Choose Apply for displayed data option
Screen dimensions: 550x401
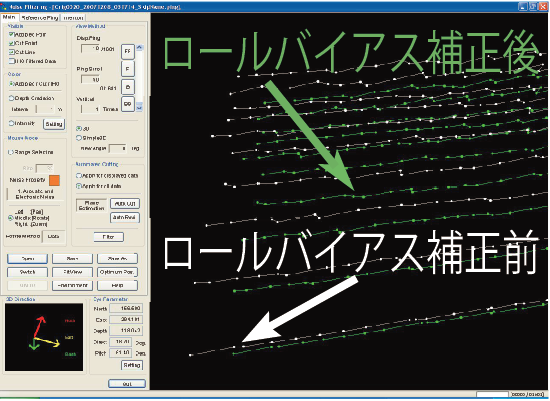click(x=79, y=175)
